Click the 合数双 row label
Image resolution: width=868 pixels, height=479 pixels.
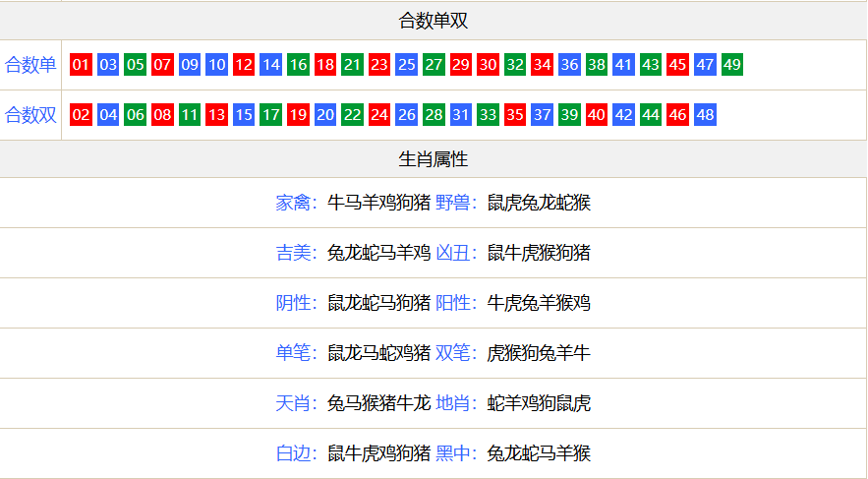point(30,115)
